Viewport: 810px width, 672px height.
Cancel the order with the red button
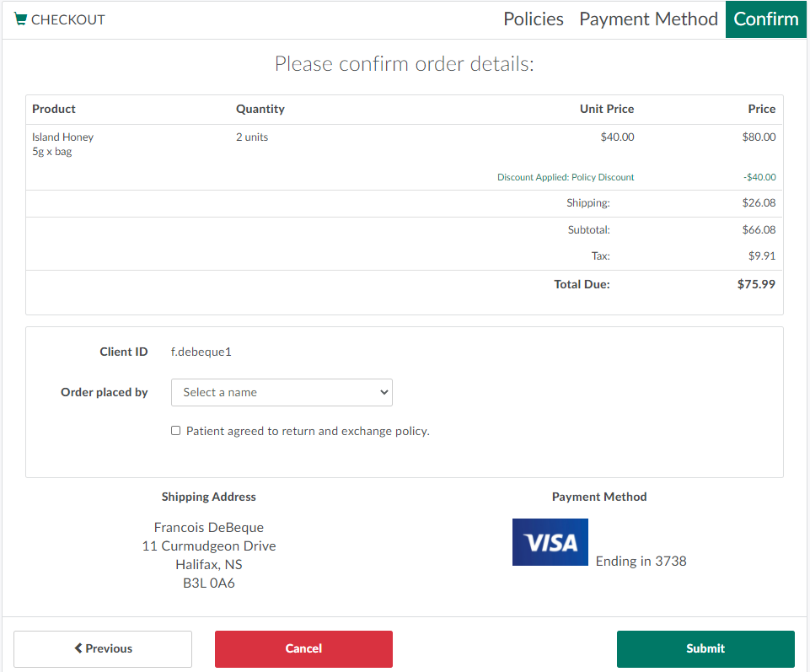click(x=303, y=648)
